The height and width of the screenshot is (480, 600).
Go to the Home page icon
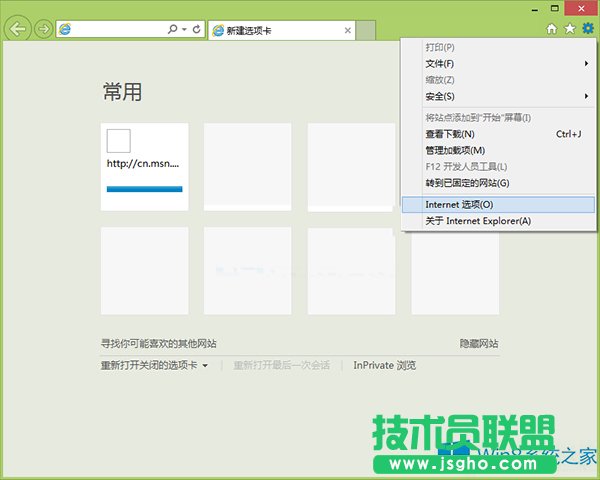pyautogui.click(x=551, y=30)
